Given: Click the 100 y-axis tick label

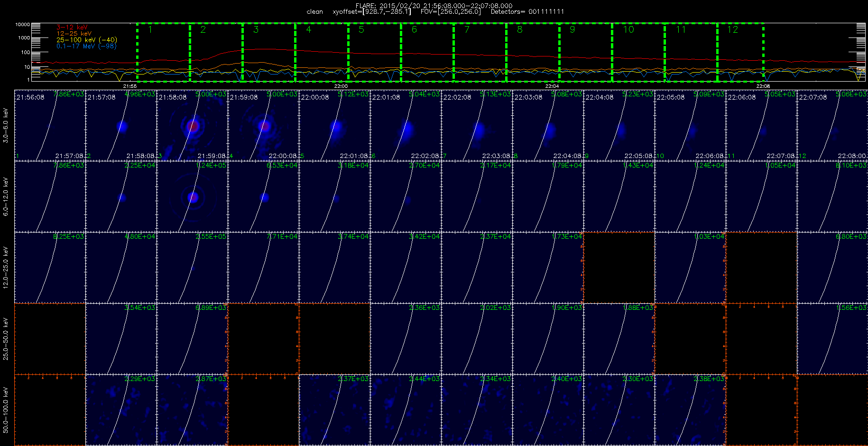Looking at the screenshot, I should (25, 53).
